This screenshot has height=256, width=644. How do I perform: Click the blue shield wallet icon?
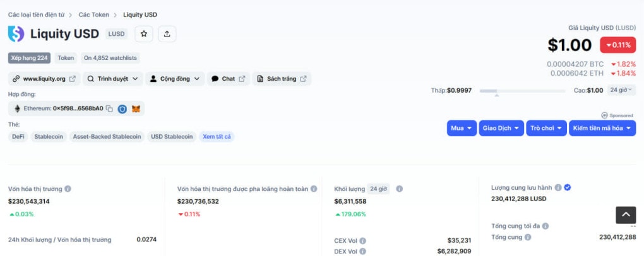122,108
